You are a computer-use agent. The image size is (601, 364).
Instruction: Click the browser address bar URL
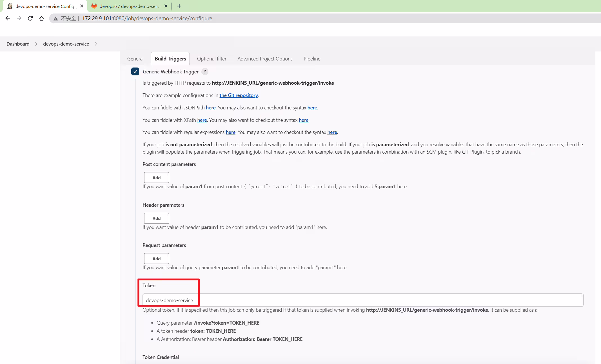point(147,18)
